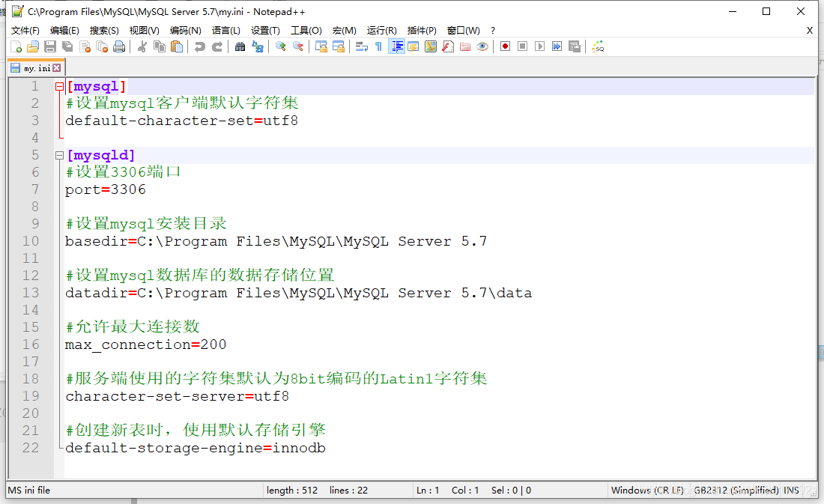This screenshot has width=824, height=504.
Task: Open the 宏(M) menu
Action: (x=345, y=31)
